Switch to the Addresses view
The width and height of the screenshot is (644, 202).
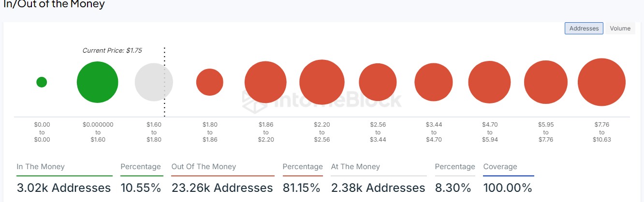click(x=584, y=29)
